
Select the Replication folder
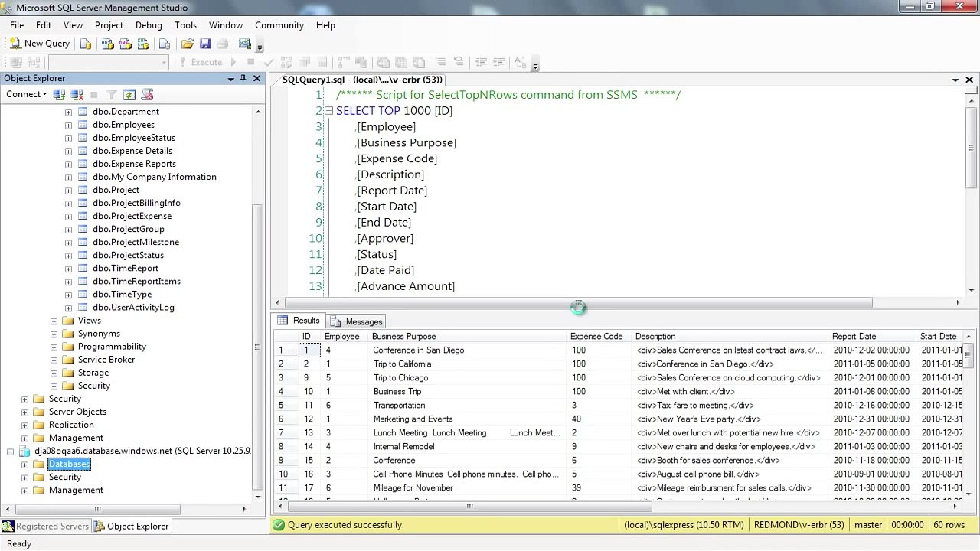(71, 425)
